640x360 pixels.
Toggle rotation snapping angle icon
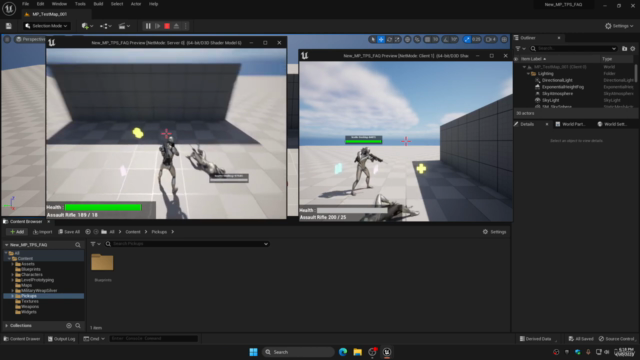pyautogui.click(x=446, y=39)
